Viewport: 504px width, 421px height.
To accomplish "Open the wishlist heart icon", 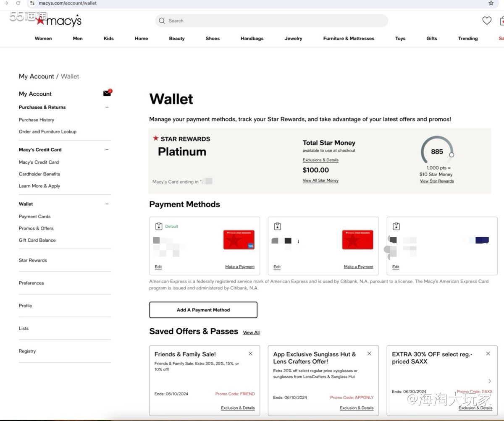I will [487, 20].
